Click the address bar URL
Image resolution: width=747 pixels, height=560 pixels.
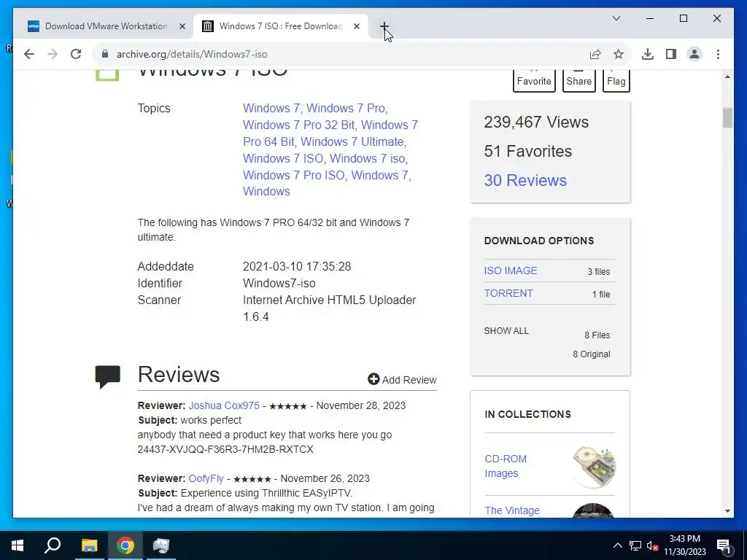click(x=192, y=54)
